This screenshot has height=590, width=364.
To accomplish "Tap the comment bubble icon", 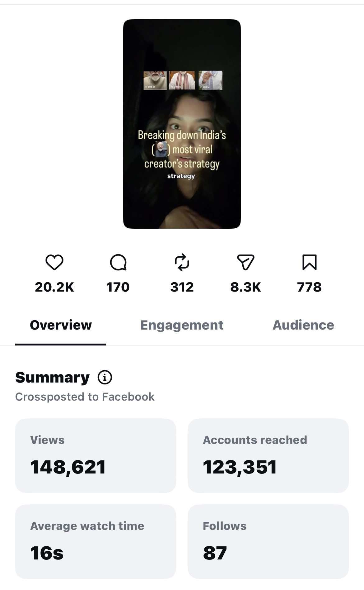I will coord(118,262).
